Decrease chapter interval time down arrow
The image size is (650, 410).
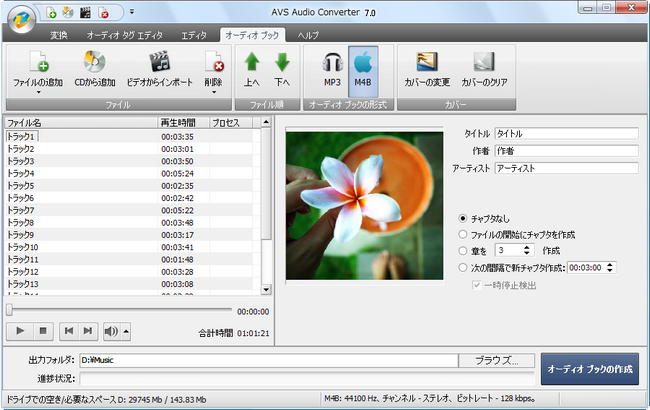610,270
